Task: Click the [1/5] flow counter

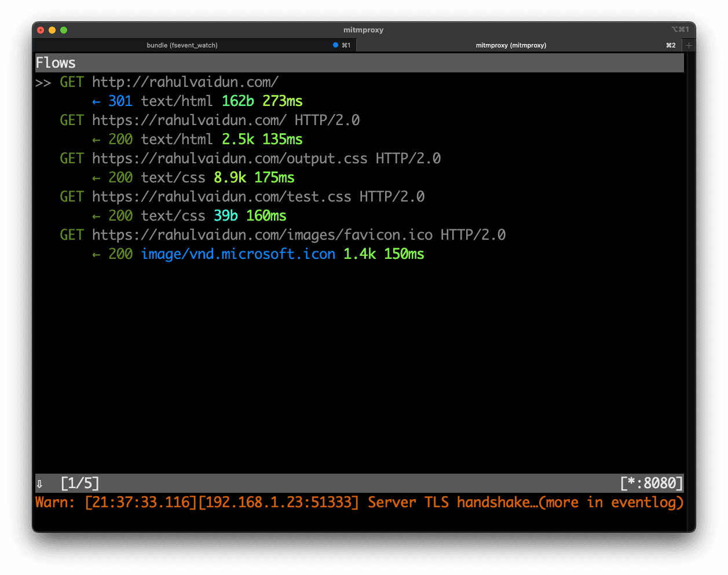Action: click(x=80, y=484)
